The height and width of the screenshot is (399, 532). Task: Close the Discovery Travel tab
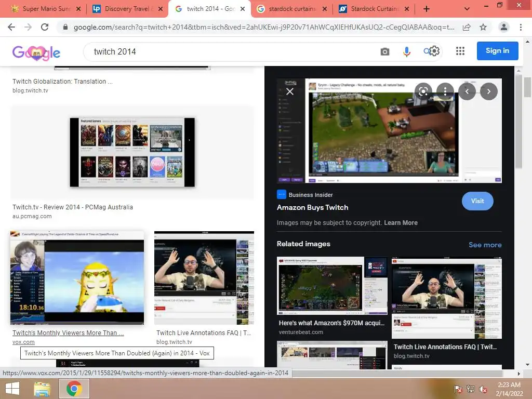click(161, 9)
